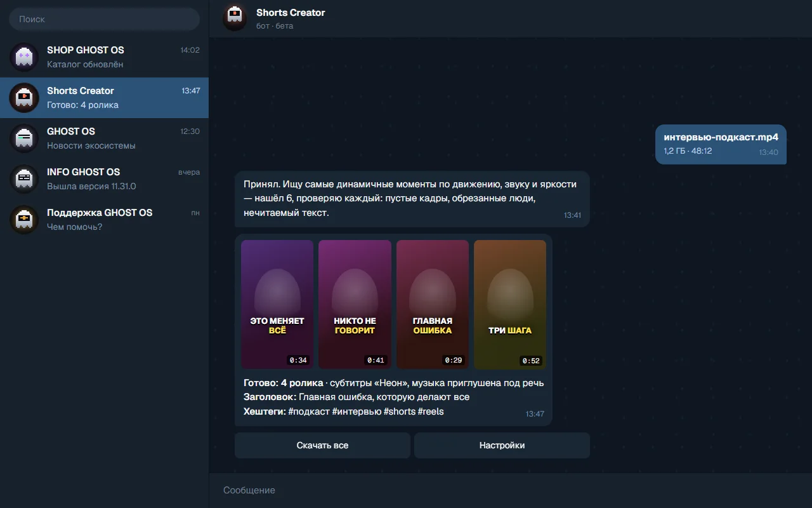Click the 0:34 duration badge
The height and width of the screenshot is (508, 812).
point(298,360)
